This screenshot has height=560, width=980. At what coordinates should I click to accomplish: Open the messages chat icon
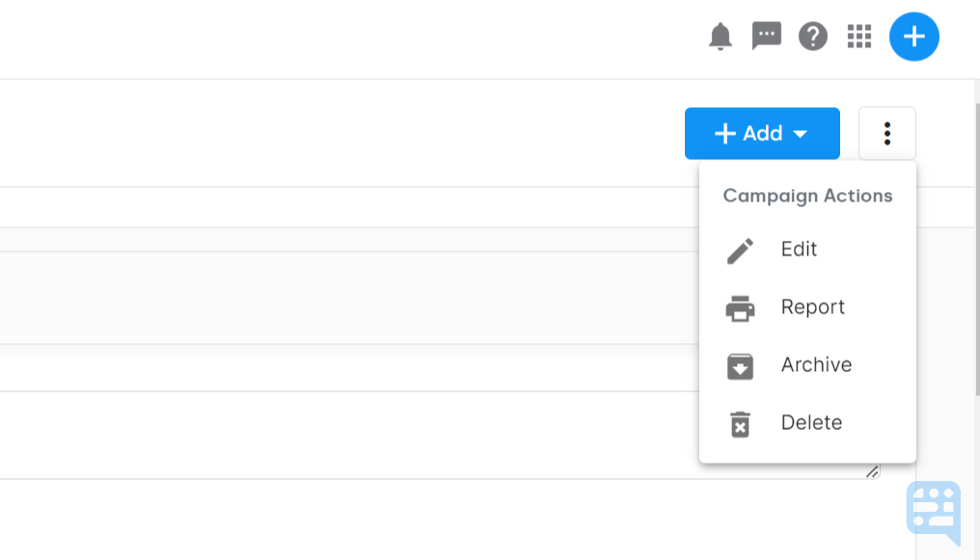(767, 37)
